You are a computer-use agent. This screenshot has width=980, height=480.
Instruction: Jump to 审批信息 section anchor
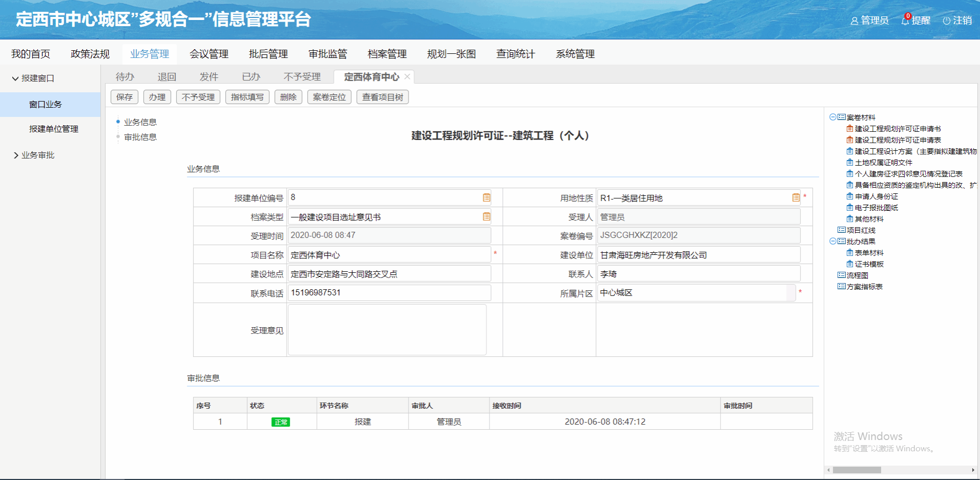[140, 137]
